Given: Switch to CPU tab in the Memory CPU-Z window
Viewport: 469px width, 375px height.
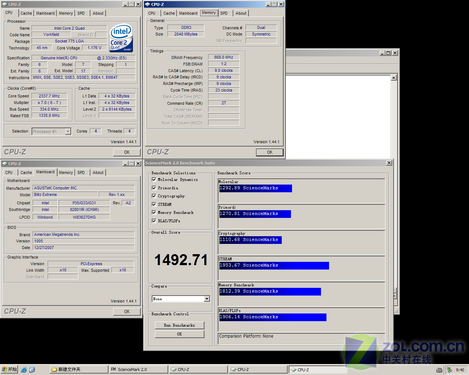Looking at the screenshot, I should [x=152, y=13].
